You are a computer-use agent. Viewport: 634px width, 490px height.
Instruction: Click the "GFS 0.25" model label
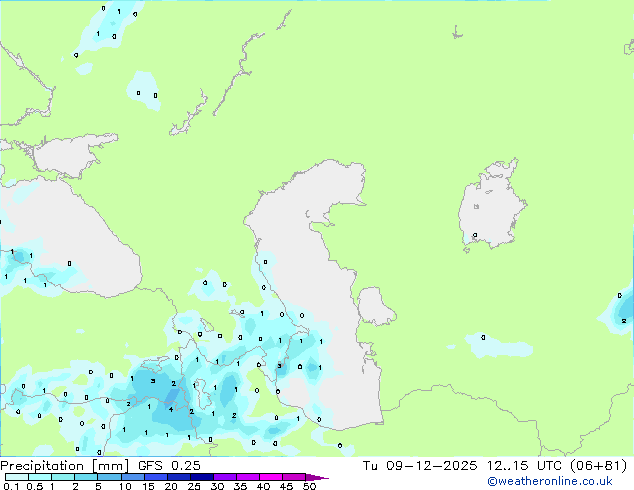(x=169, y=466)
